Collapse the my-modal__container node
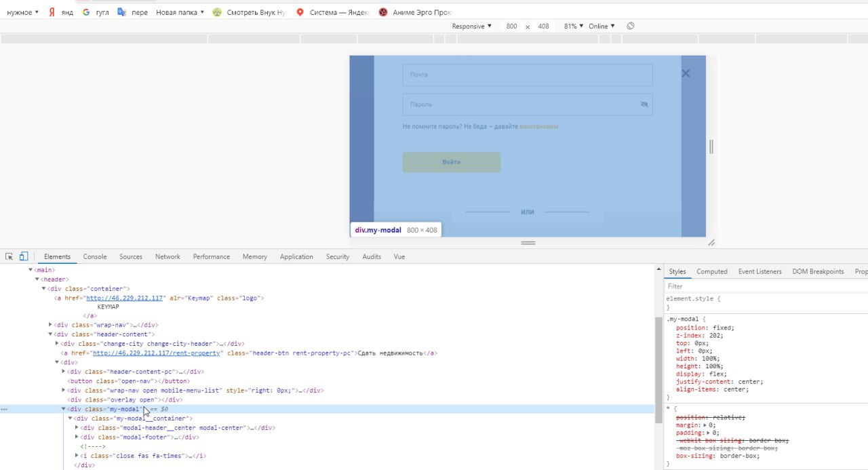 tap(71, 418)
